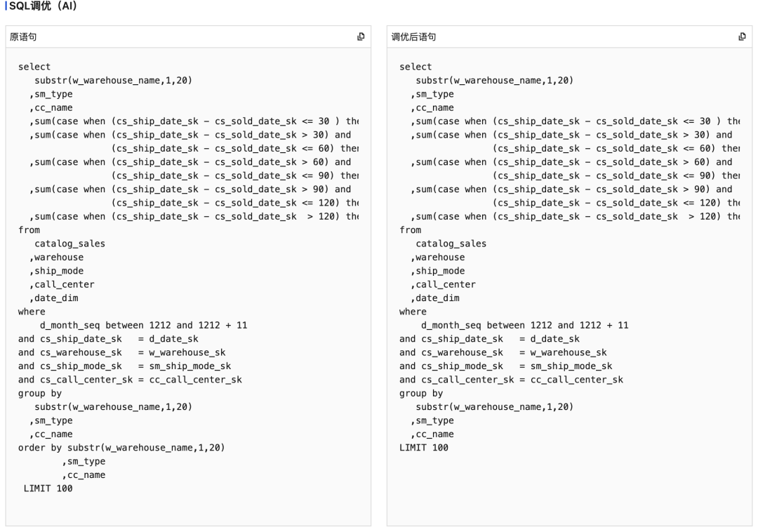This screenshot has height=532, width=758.
Task: Click the select keyword in the tuned statement
Action: click(415, 67)
